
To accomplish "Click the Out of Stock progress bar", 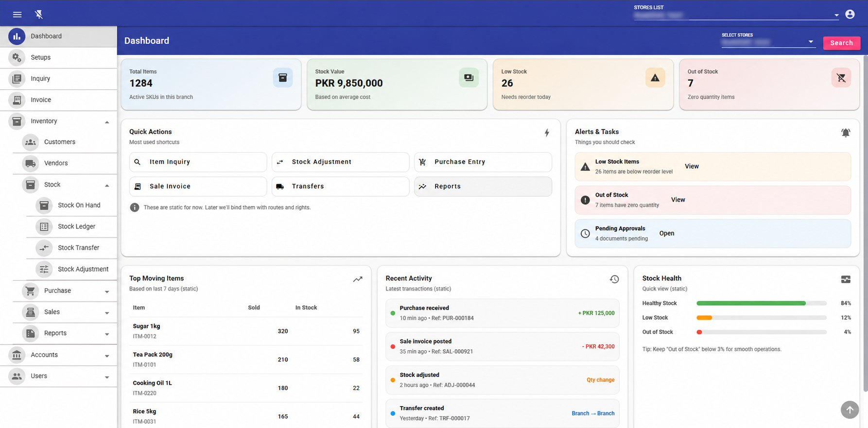I will coord(762,332).
